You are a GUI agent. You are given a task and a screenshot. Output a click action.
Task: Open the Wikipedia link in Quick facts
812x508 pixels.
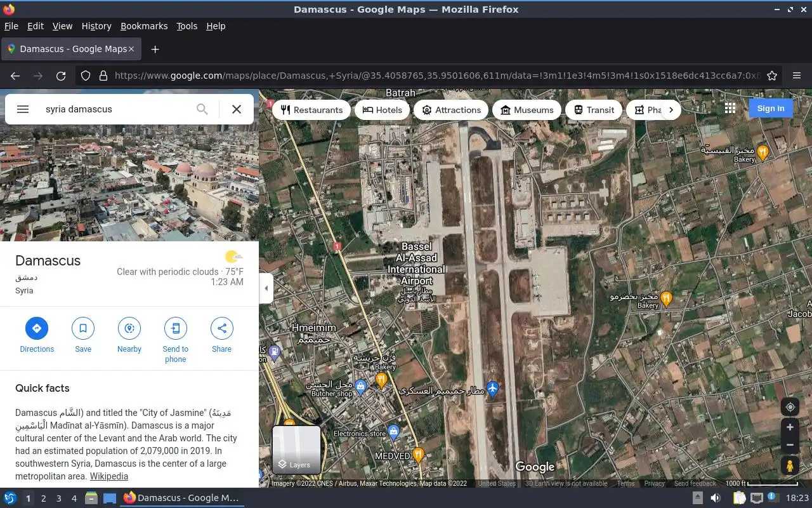[108, 476]
